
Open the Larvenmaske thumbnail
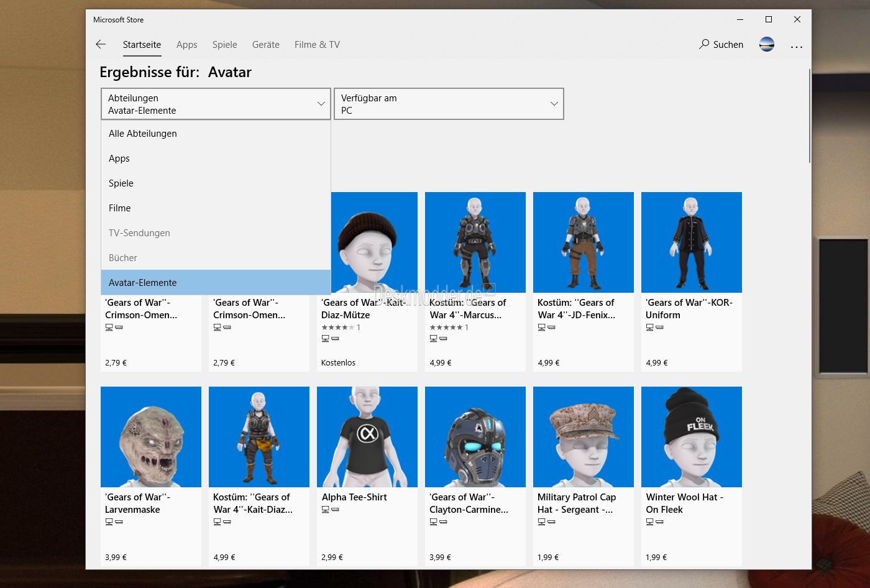(x=151, y=437)
